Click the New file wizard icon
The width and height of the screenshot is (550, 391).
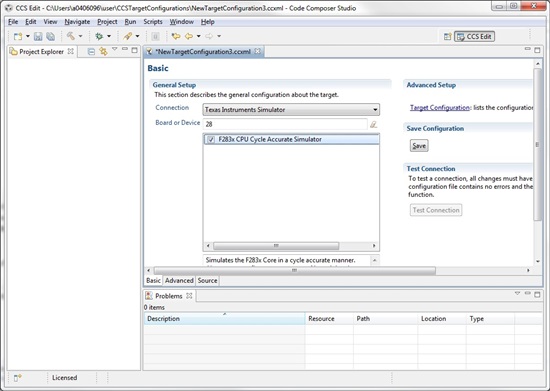pos(18,36)
